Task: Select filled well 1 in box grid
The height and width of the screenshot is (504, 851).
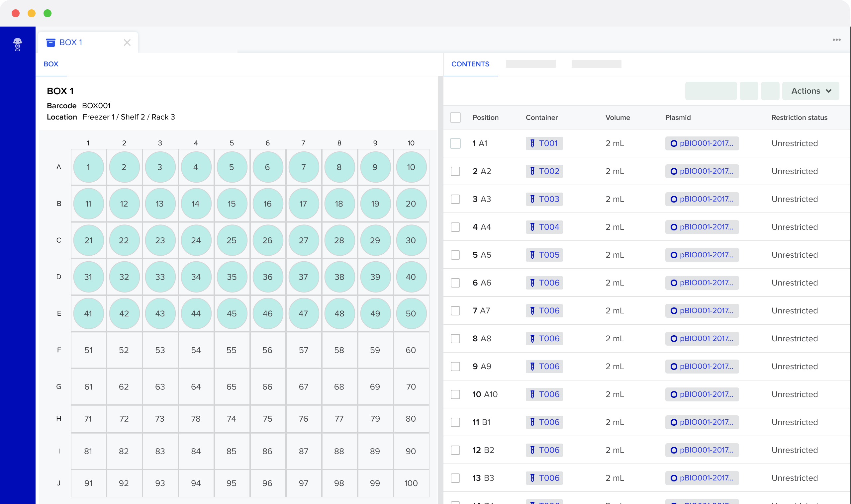Action: pos(88,167)
